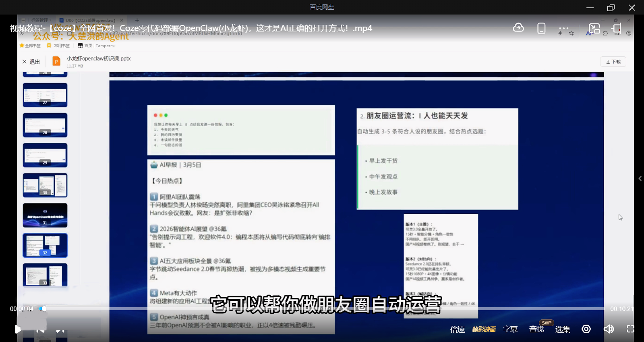
Task: Open player settings hexagon icon
Action: pos(586,329)
